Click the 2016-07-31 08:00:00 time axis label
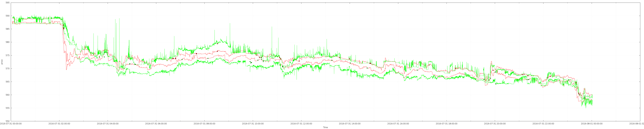 (204, 124)
